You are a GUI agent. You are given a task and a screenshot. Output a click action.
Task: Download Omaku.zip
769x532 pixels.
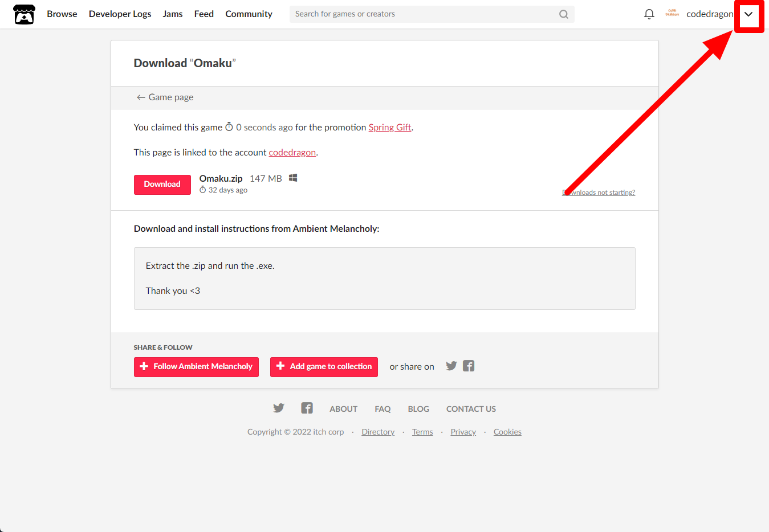click(162, 185)
